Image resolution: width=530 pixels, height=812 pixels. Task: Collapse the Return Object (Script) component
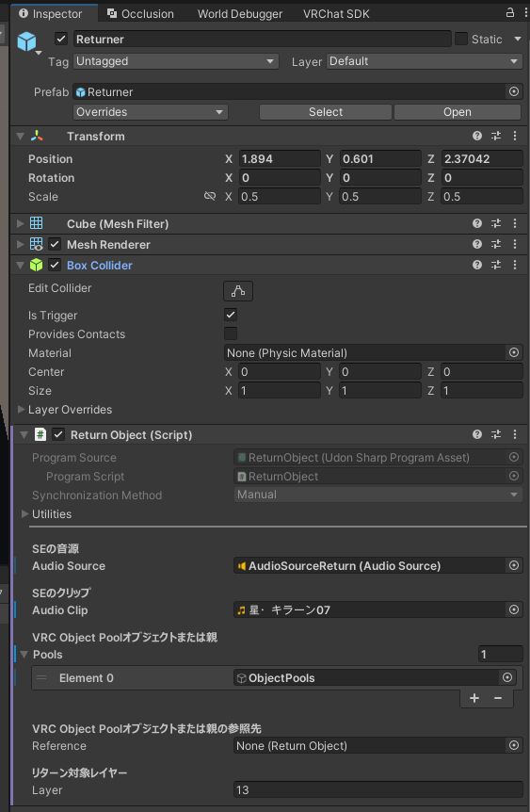point(24,434)
